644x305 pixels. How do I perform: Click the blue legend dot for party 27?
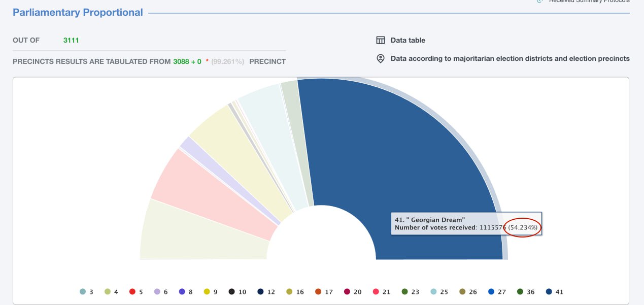[x=491, y=292]
